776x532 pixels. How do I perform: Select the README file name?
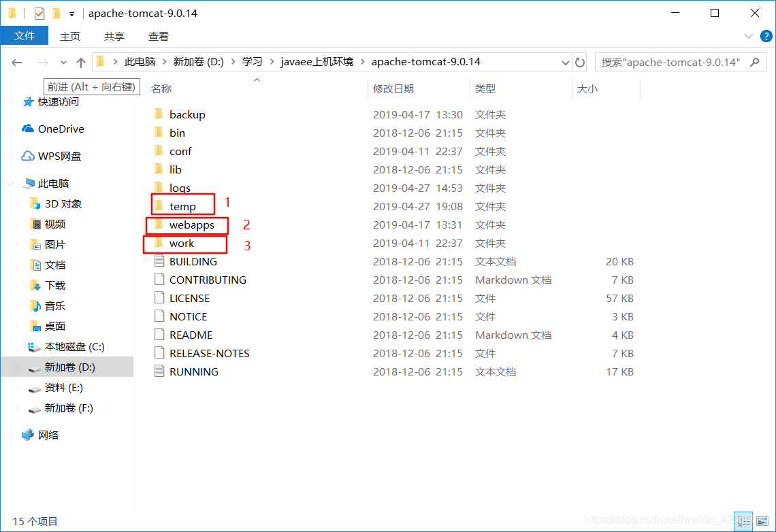[x=191, y=335]
